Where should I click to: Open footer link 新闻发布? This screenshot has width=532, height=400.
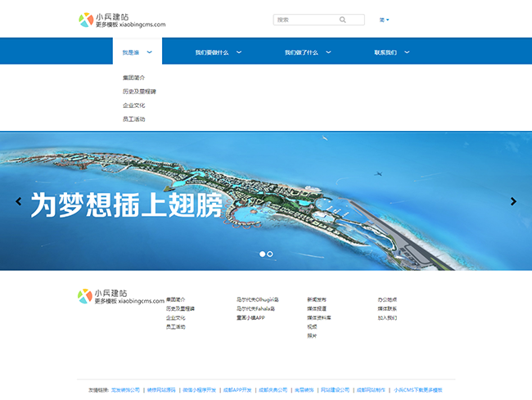pyautogui.click(x=317, y=299)
